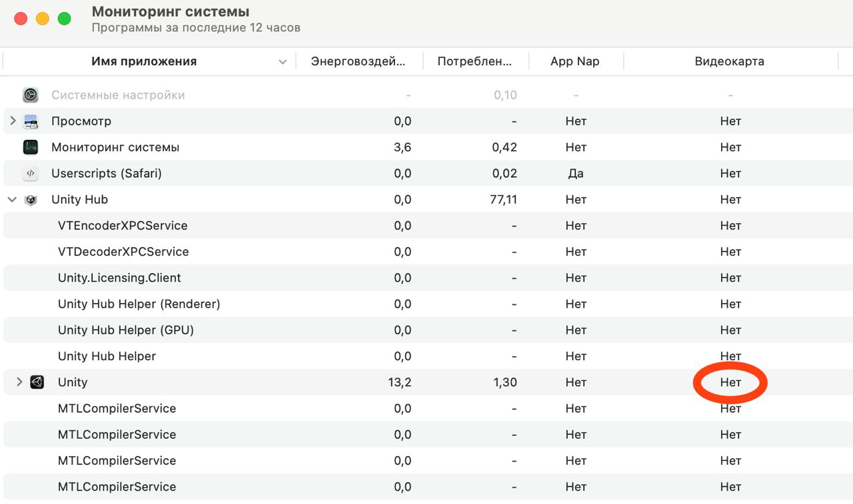853x504 pixels.
Task: Sort by Видеокарта column header
Action: (x=730, y=61)
